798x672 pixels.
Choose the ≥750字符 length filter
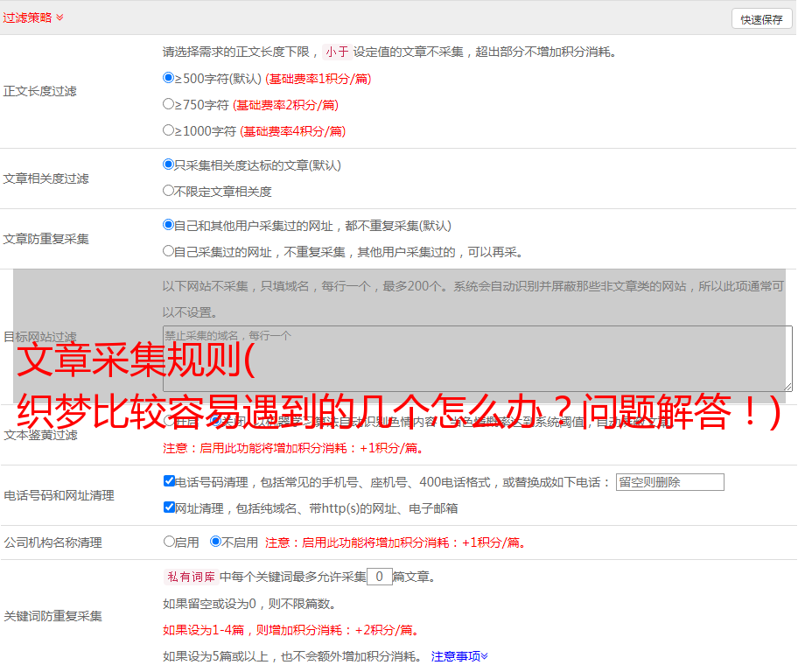coord(169,104)
